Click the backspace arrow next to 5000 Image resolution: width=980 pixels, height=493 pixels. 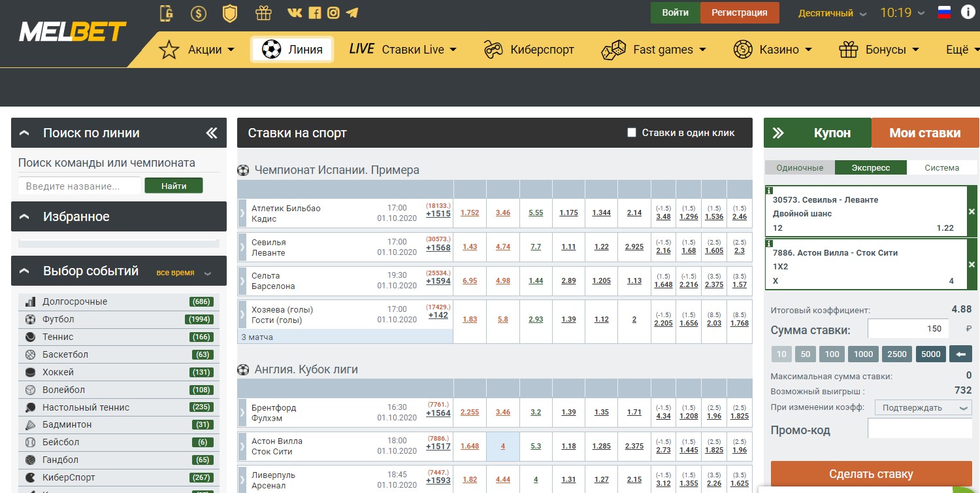point(960,354)
